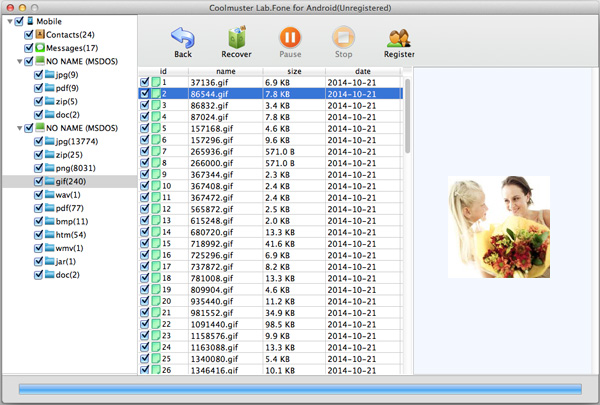Uncheck the gif(240) folder checkbox
This screenshot has height=405, width=600.
click(38, 181)
